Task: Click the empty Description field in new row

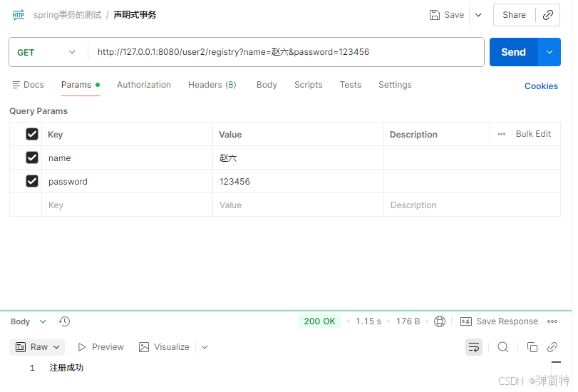Action: click(473, 205)
